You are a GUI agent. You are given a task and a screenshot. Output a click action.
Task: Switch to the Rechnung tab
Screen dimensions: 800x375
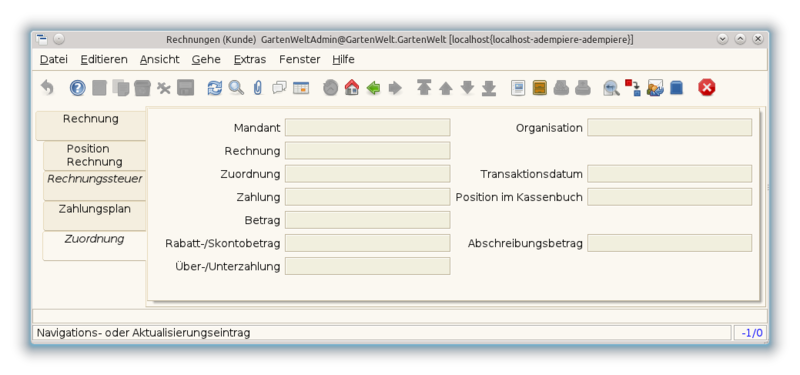click(91, 126)
